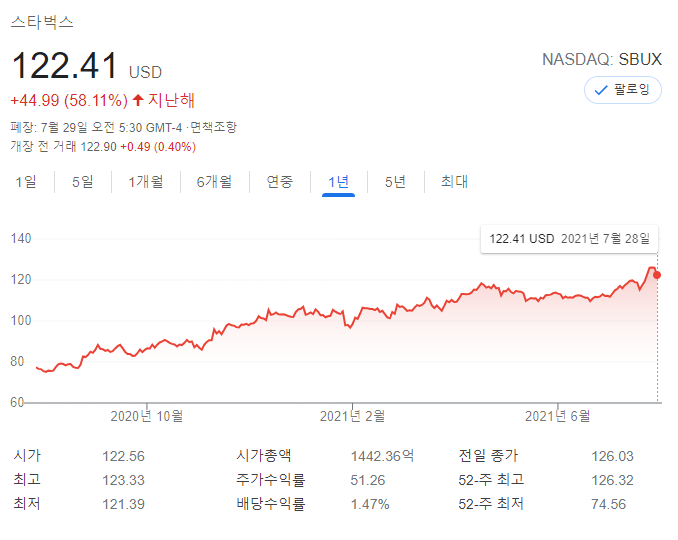678x540 pixels.
Task: Click the NASDAQ: SBUX ticker label
Action: pos(602,59)
